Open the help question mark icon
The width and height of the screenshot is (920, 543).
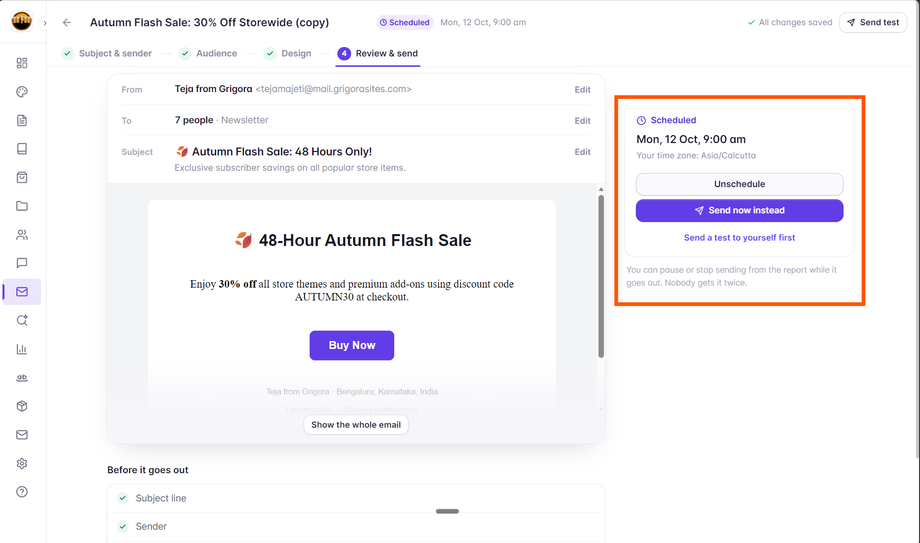tap(22, 492)
